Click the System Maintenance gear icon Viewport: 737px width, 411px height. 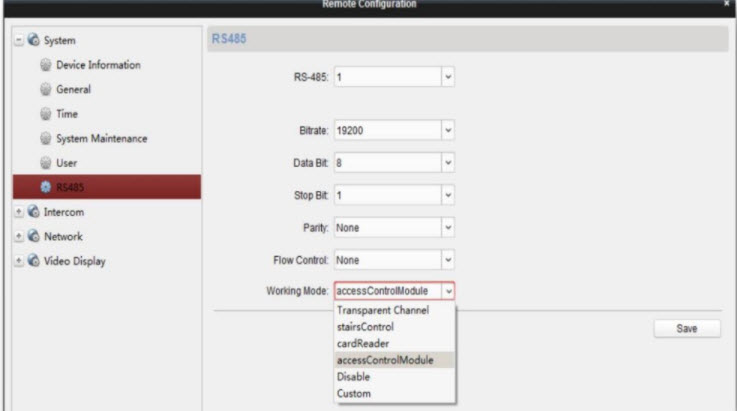coord(43,137)
